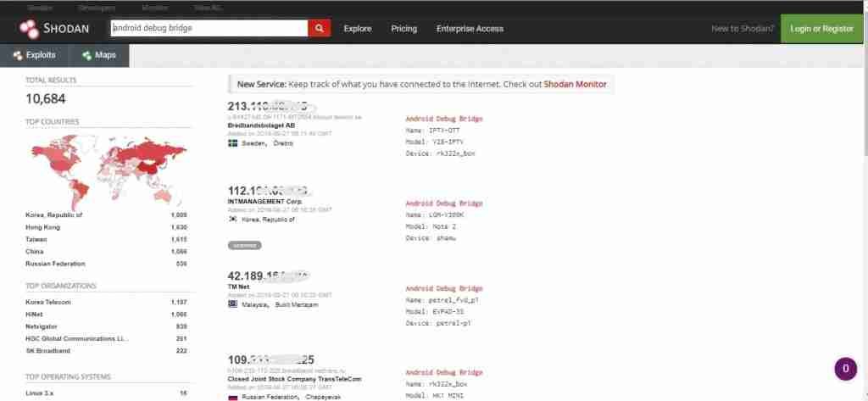Screen dimensions: 868x401
Task: Click the Shodan logo icon
Action: click(29, 29)
